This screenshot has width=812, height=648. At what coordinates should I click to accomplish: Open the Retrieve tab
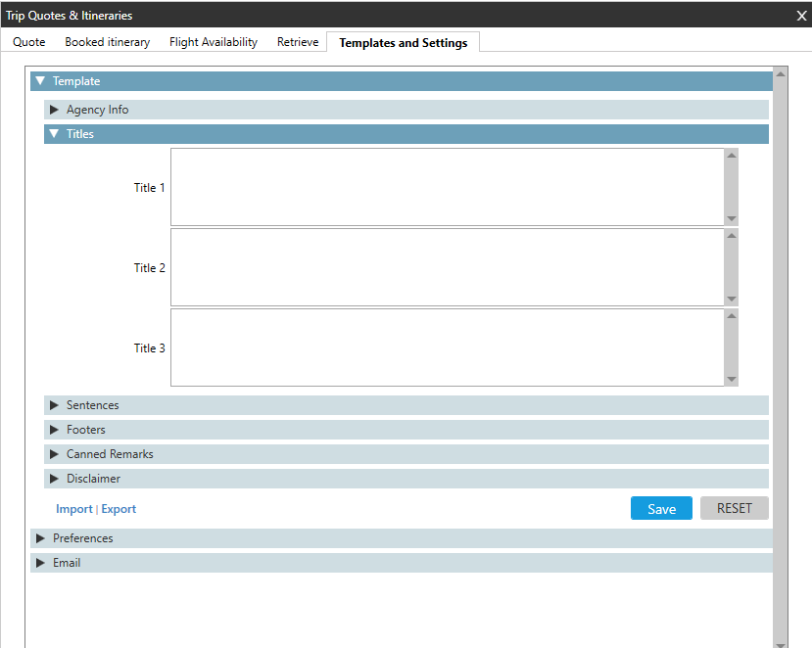pyautogui.click(x=298, y=42)
